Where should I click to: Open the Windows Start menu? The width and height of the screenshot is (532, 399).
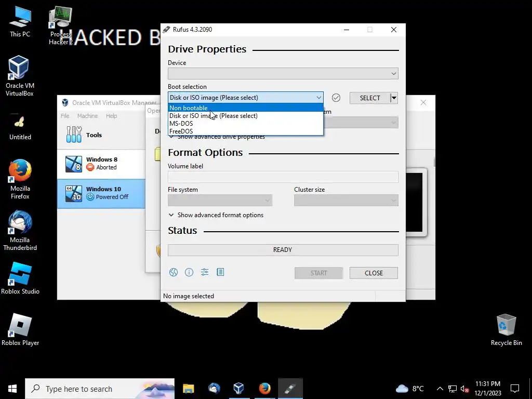coord(12,389)
